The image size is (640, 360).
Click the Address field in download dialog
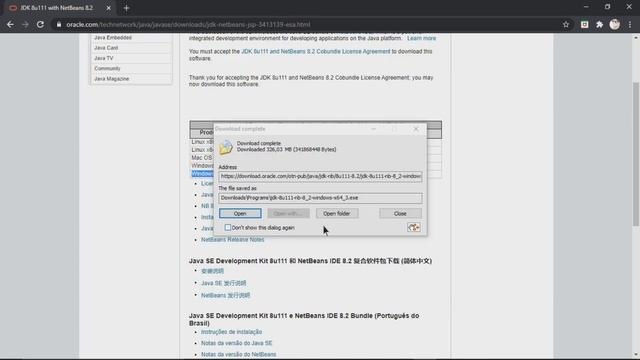coord(320,176)
